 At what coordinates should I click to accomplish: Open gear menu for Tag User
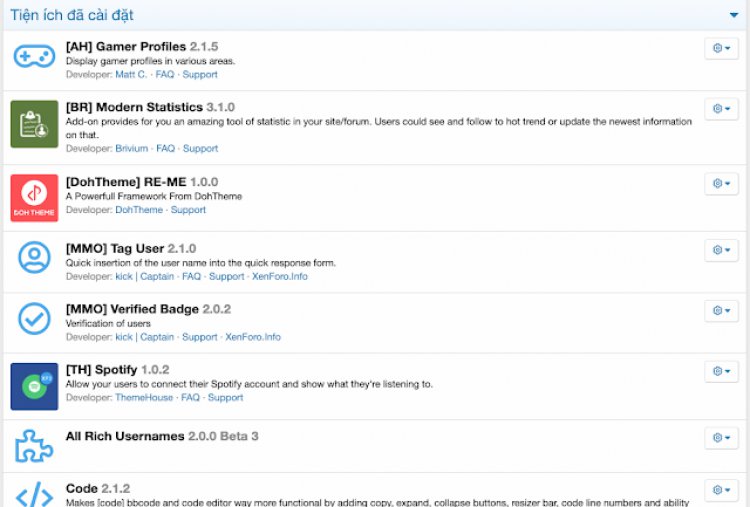(721, 250)
